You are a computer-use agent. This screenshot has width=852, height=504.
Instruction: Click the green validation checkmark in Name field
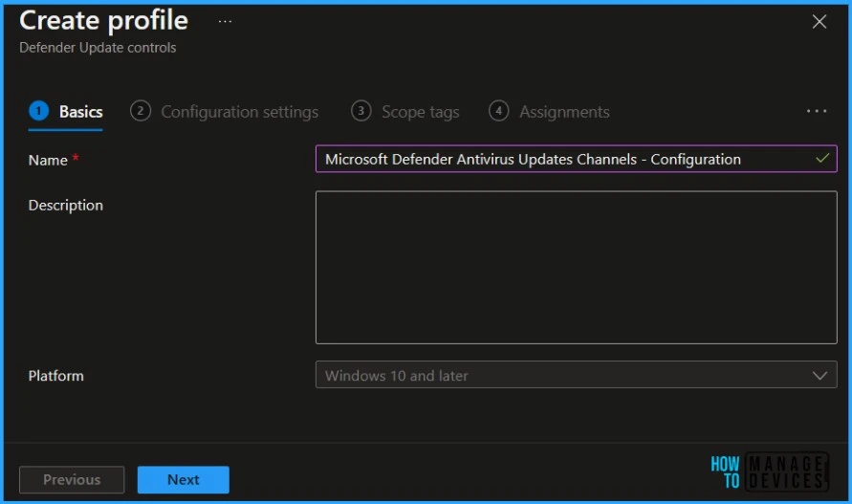(822, 158)
